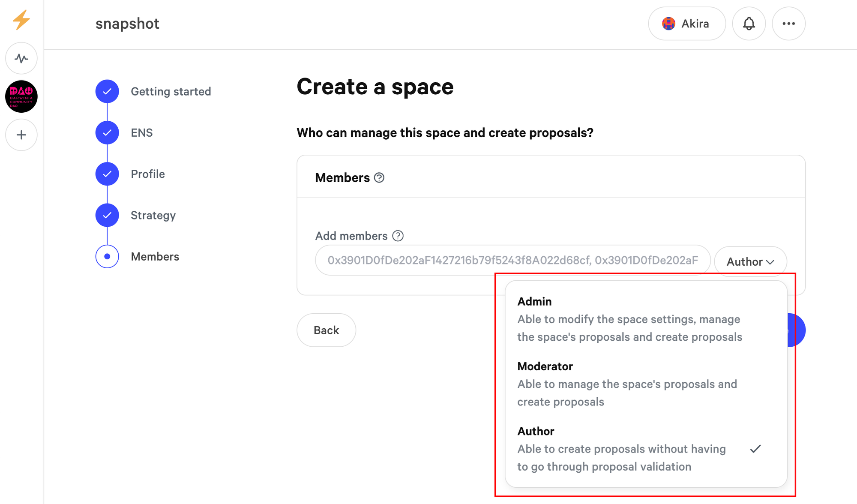
Task: Click the Snapshot lightning bolt logo
Action: click(21, 20)
